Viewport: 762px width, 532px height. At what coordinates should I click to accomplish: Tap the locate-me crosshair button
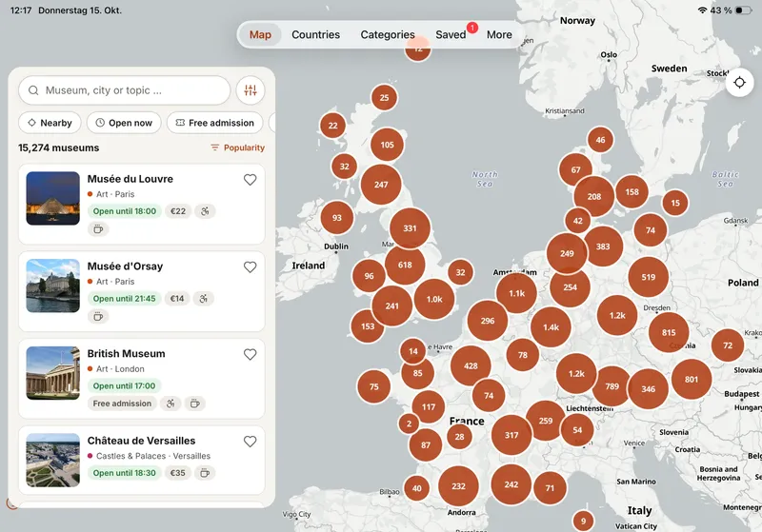[x=739, y=83]
